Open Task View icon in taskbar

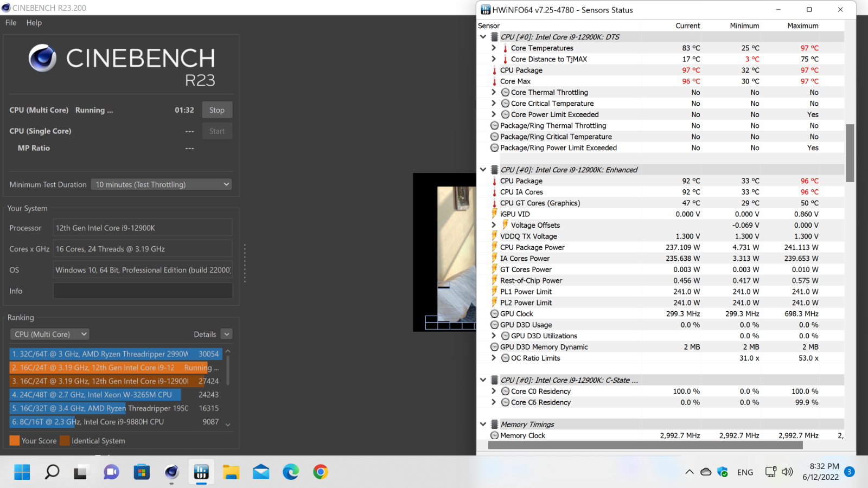point(81,472)
